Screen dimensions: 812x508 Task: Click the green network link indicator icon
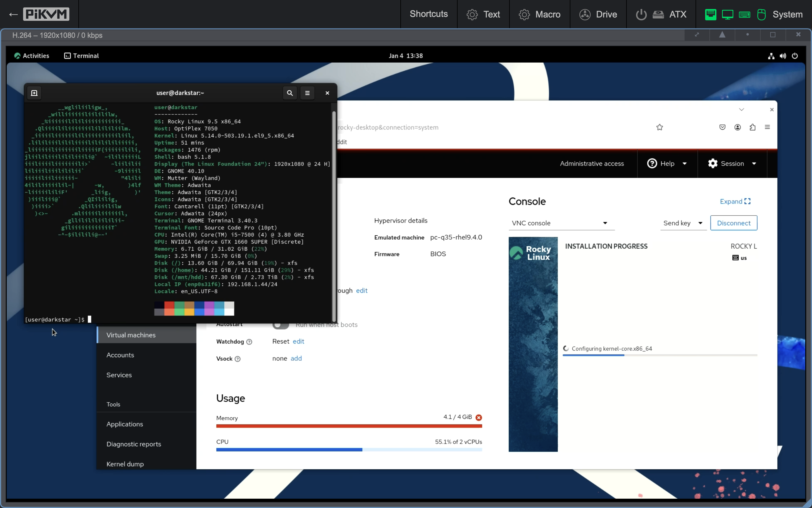tap(710, 14)
